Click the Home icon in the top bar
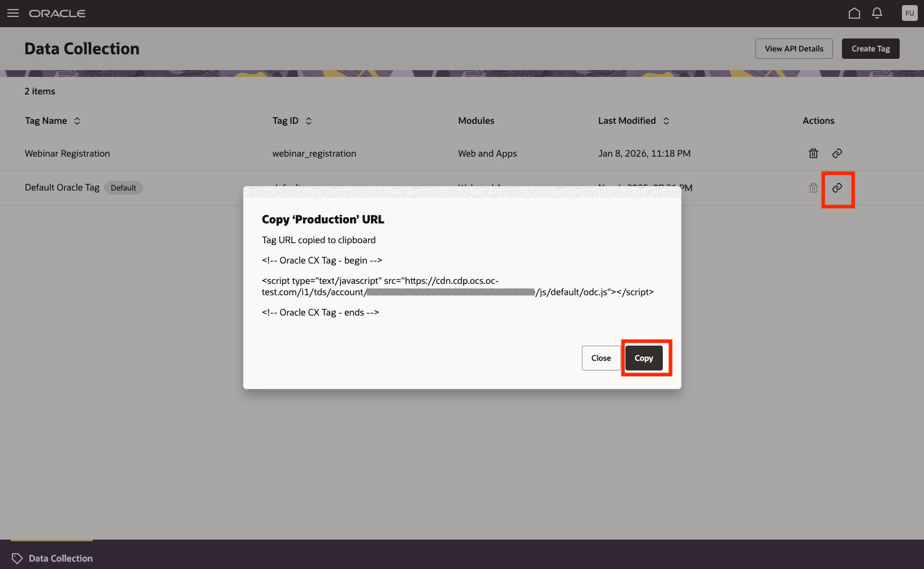924x569 pixels. point(854,12)
